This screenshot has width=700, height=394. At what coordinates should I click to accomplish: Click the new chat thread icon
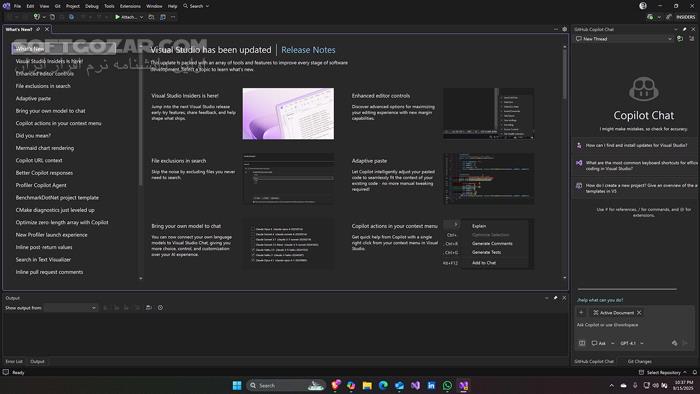point(680,39)
